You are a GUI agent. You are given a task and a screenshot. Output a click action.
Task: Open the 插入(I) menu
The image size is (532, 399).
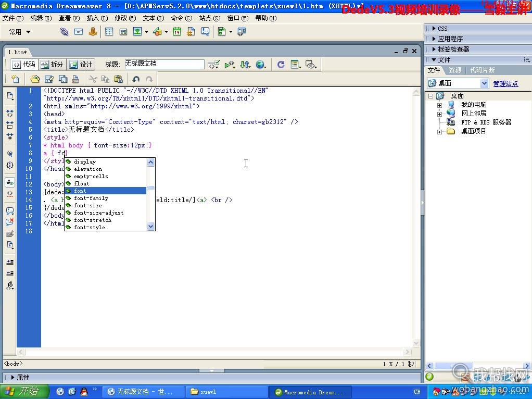97,18
